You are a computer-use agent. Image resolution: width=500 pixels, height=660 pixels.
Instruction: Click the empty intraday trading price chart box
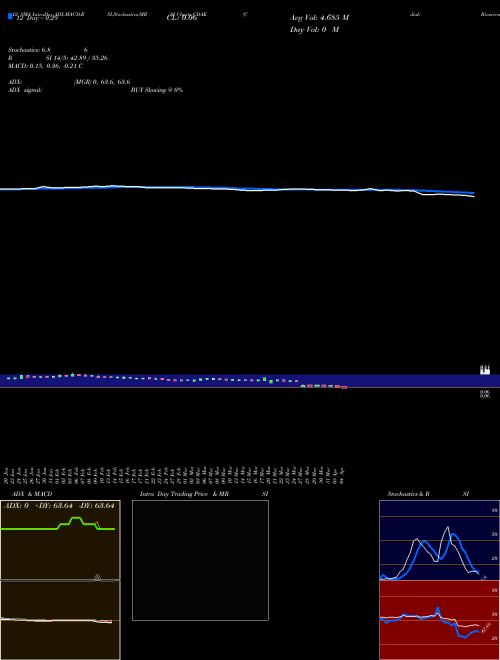pyautogui.click(x=200, y=560)
